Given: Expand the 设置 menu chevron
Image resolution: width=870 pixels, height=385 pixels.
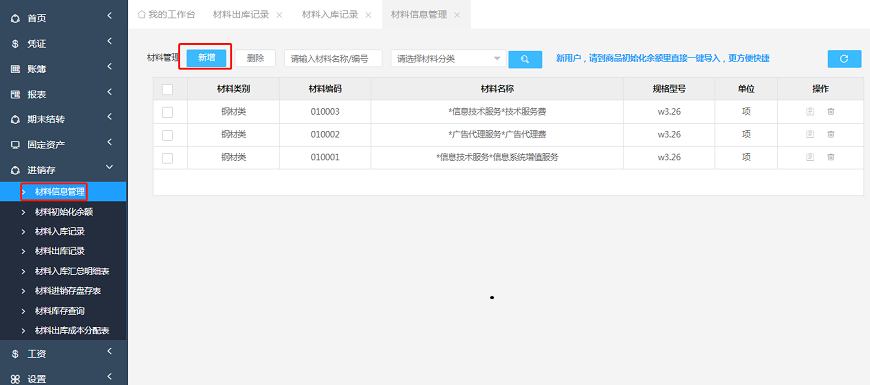Looking at the screenshot, I should click(110, 377).
